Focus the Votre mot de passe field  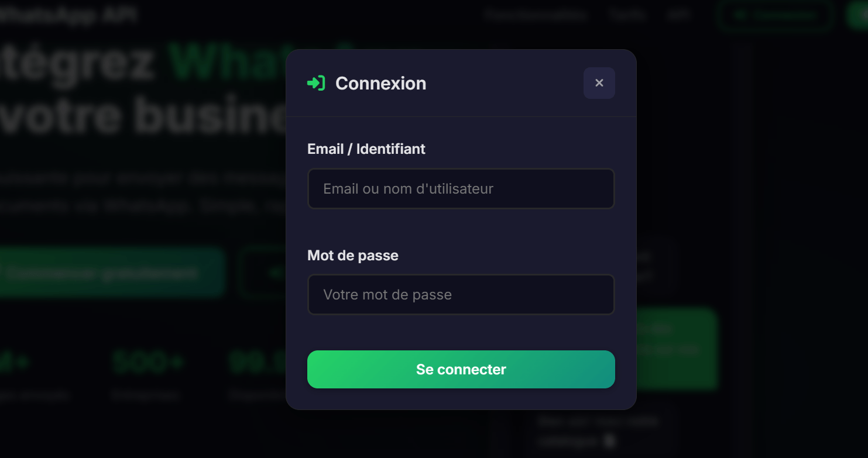click(461, 295)
